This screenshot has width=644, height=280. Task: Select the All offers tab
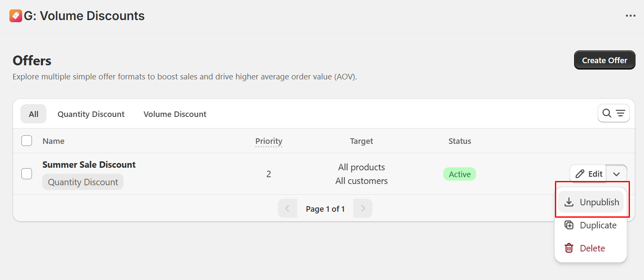point(34,114)
